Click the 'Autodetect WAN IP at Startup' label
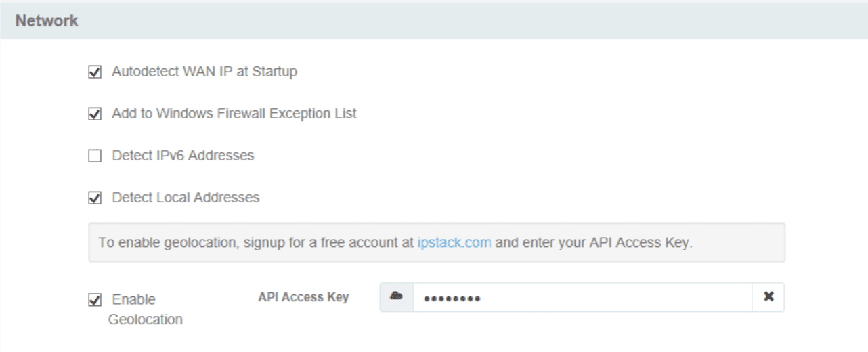Screen dimensions: 868x352 coord(204,72)
